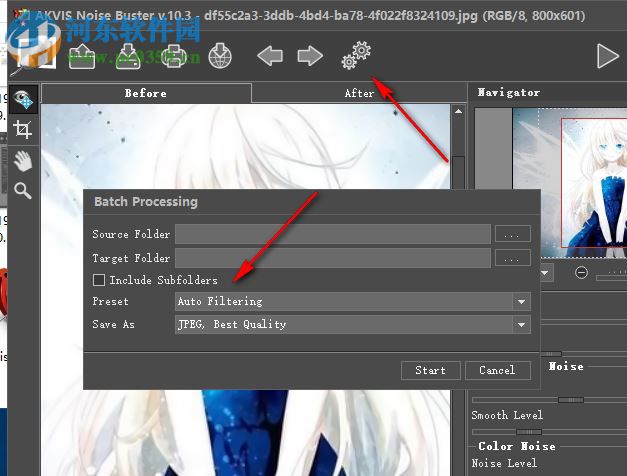Click the Noise Level label
627x476 pixels.
(504, 463)
